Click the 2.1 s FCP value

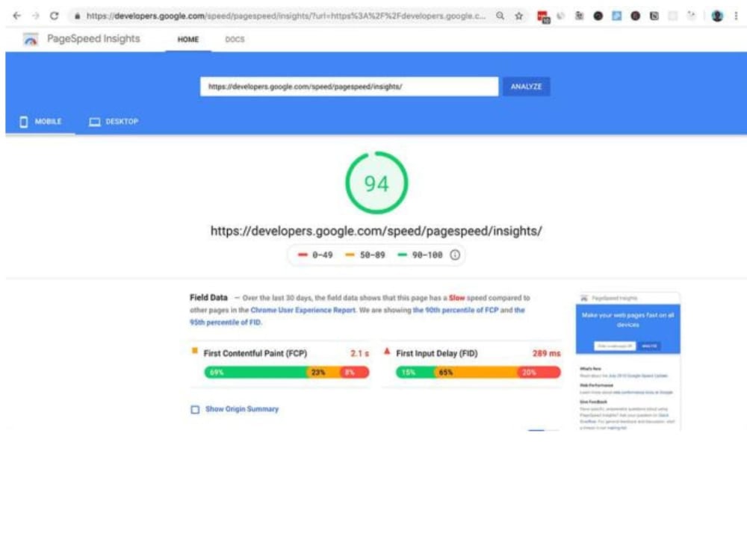point(360,353)
